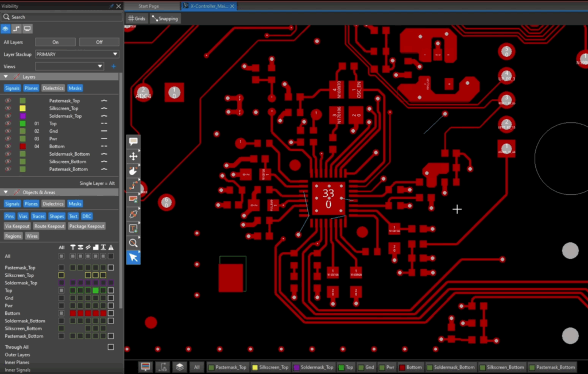Select the arrow selection tool
Image resolution: width=588 pixels, height=374 pixels.
tap(133, 257)
